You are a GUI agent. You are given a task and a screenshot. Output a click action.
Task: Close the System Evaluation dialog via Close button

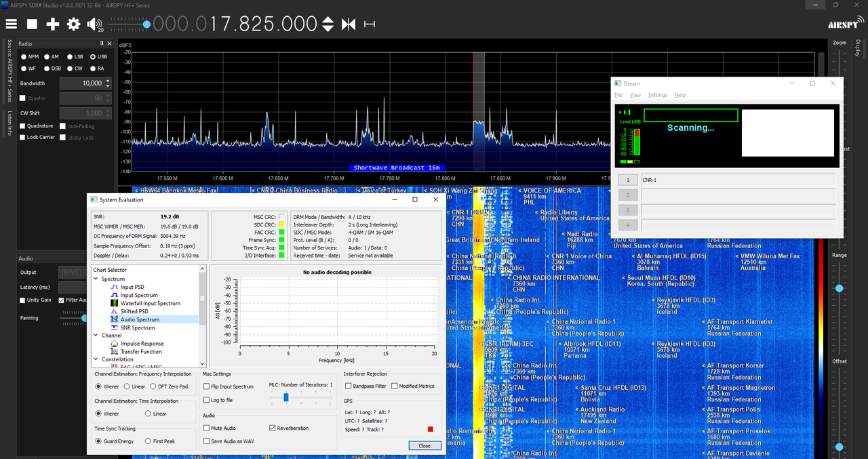pyautogui.click(x=425, y=445)
